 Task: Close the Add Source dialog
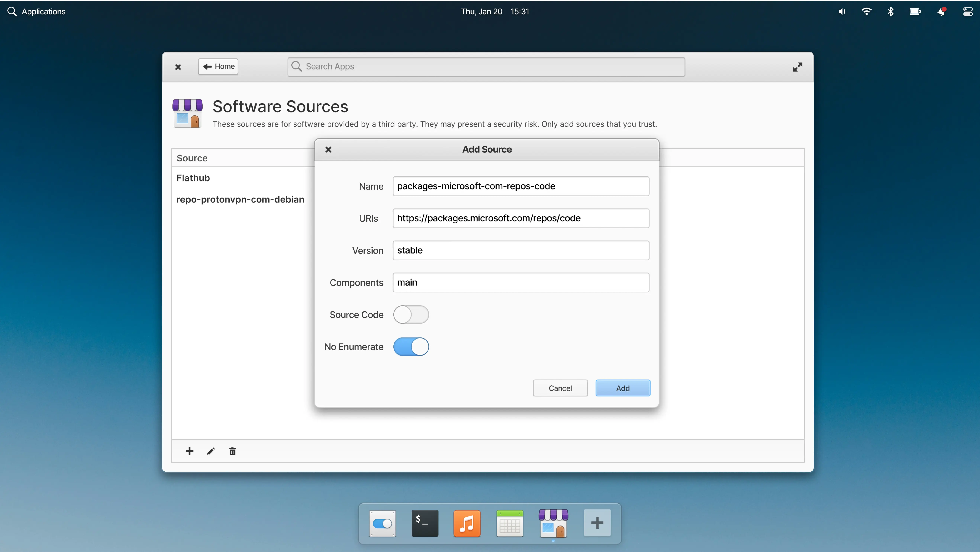(328, 150)
